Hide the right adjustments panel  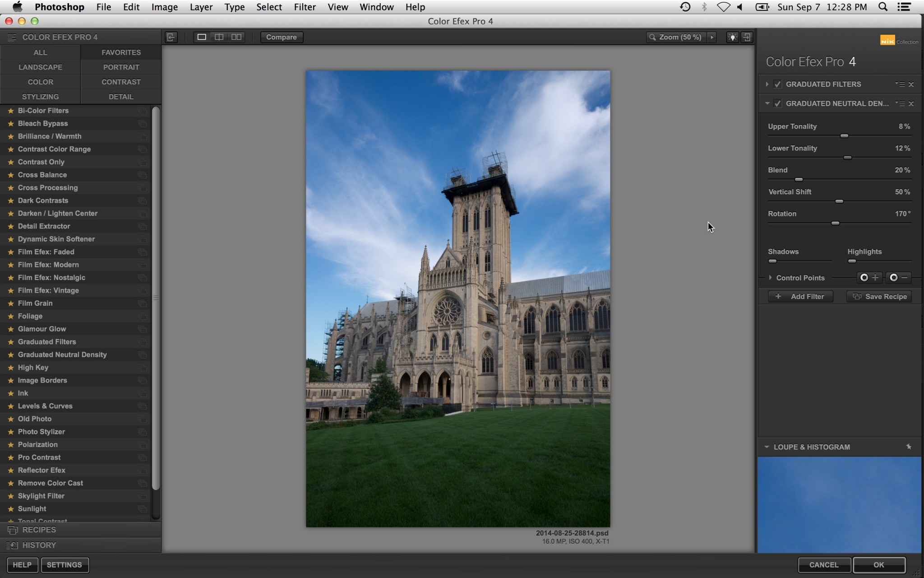coord(747,37)
